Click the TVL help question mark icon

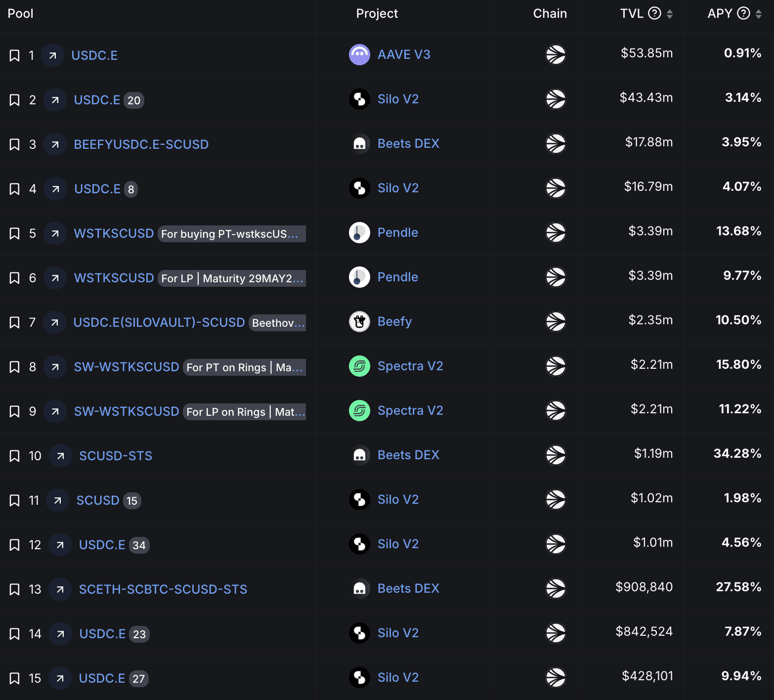[x=654, y=13]
